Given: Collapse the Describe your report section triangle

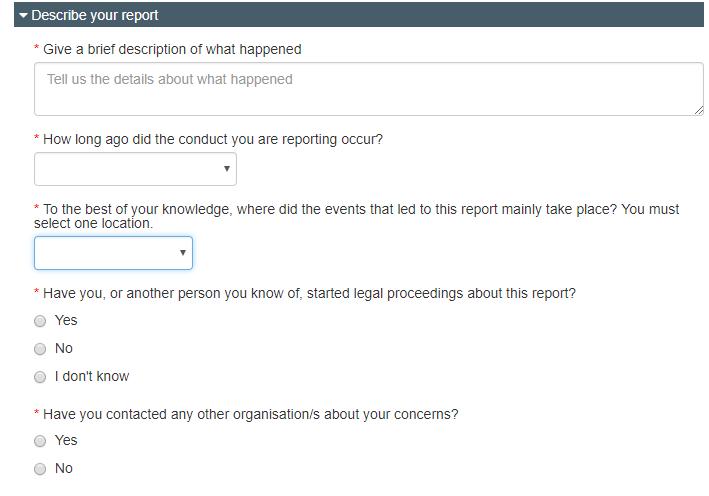Looking at the screenshot, I should tap(24, 15).
